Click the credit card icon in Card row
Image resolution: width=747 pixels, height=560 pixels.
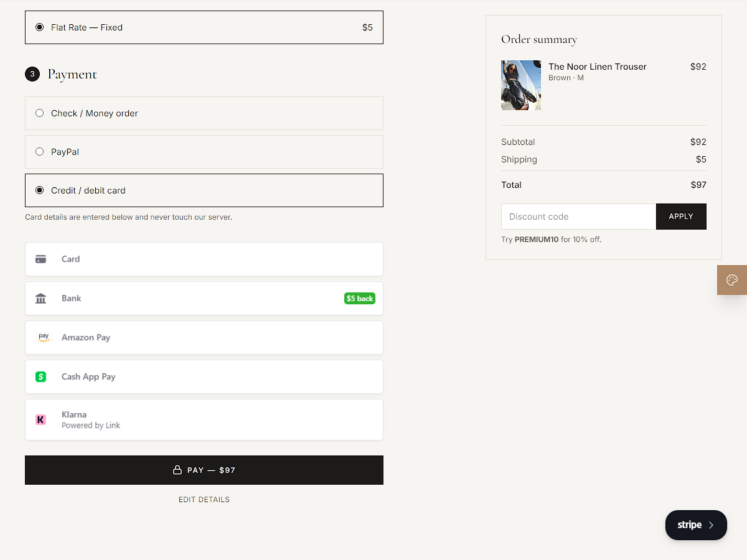pos(41,259)
